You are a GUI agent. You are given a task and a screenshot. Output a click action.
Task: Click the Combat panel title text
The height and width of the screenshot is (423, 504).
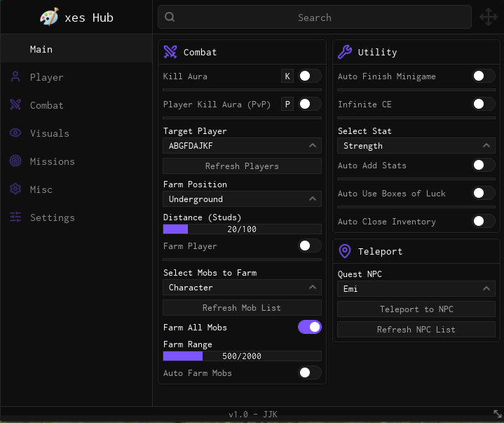tap(200, 52)
